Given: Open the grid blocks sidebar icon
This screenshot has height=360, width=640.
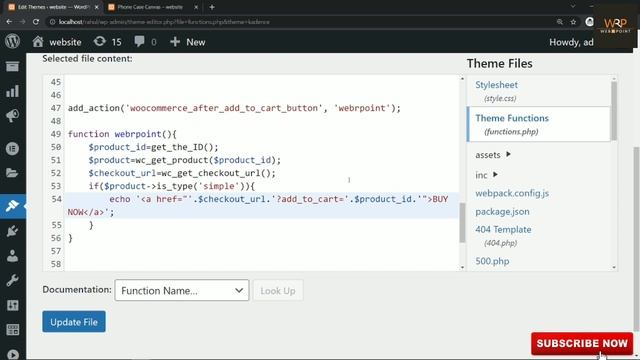Looking at the screenshot, I should click(12, 330).
